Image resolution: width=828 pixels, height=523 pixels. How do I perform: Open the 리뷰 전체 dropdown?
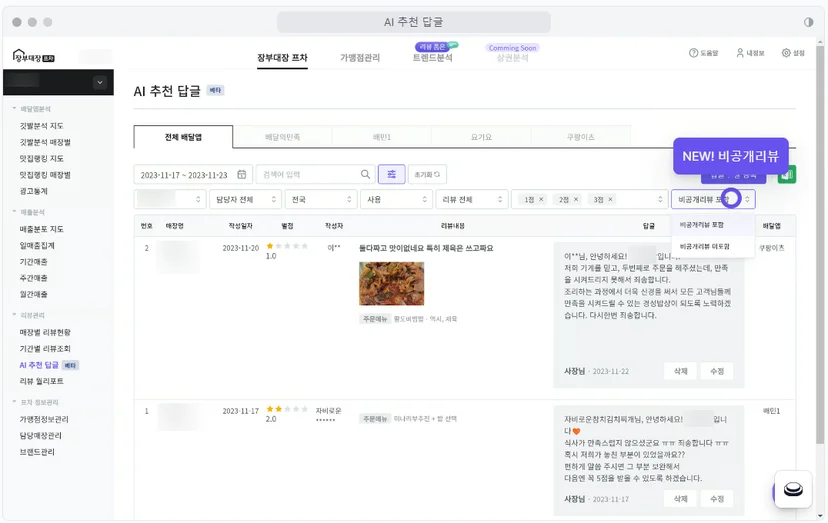pos(472,200)
